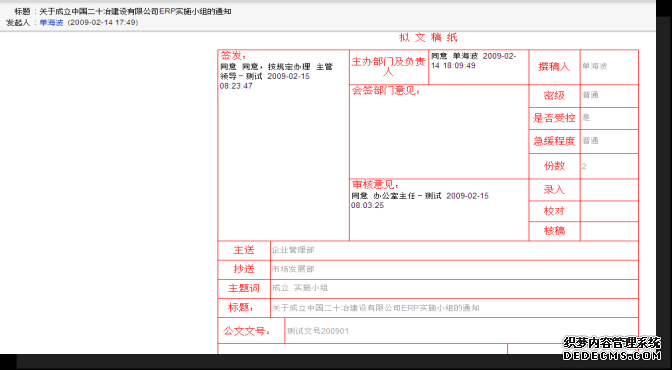The width and height of the screenshot is (672, 370).
Task: Click the 撰稿人 value 单海波
Action: tap(594, 66)
